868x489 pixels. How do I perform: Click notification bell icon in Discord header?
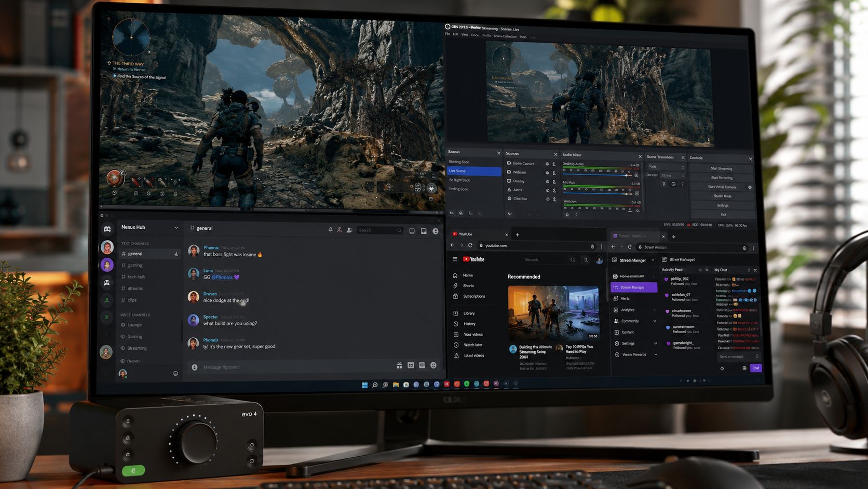click(x=331, y=230)
